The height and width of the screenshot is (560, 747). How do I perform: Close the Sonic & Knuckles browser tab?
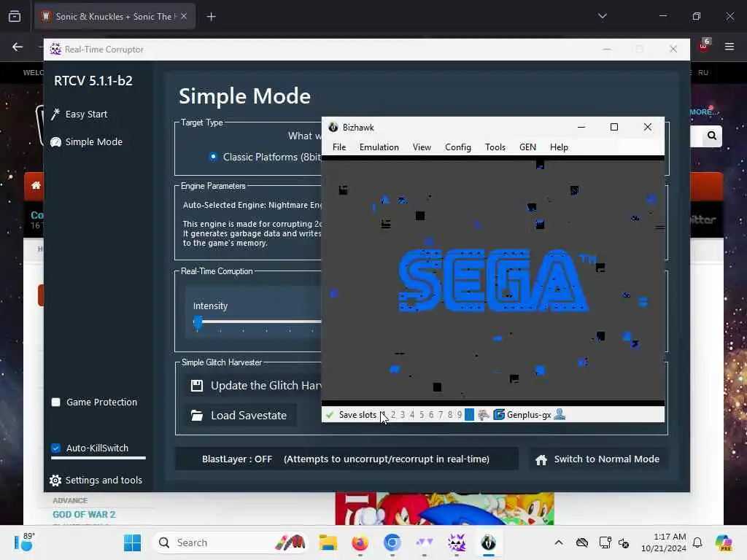point(184,16)
